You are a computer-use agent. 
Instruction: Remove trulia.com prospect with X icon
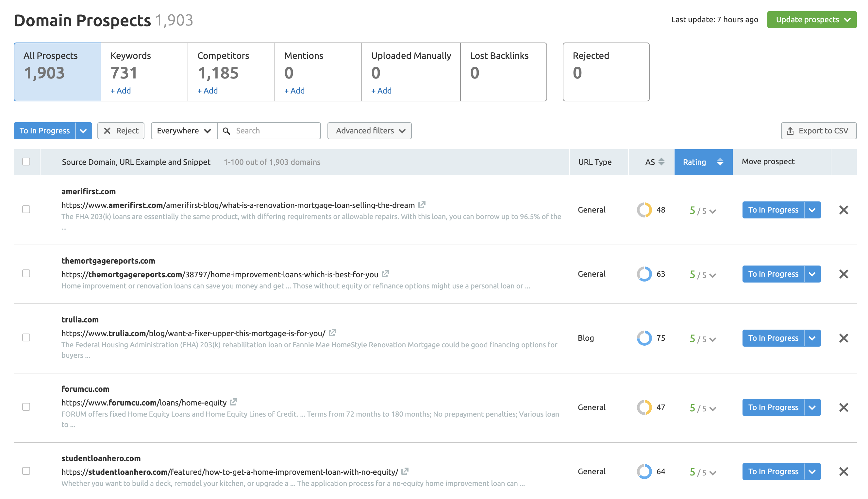(x=843, y=338)
